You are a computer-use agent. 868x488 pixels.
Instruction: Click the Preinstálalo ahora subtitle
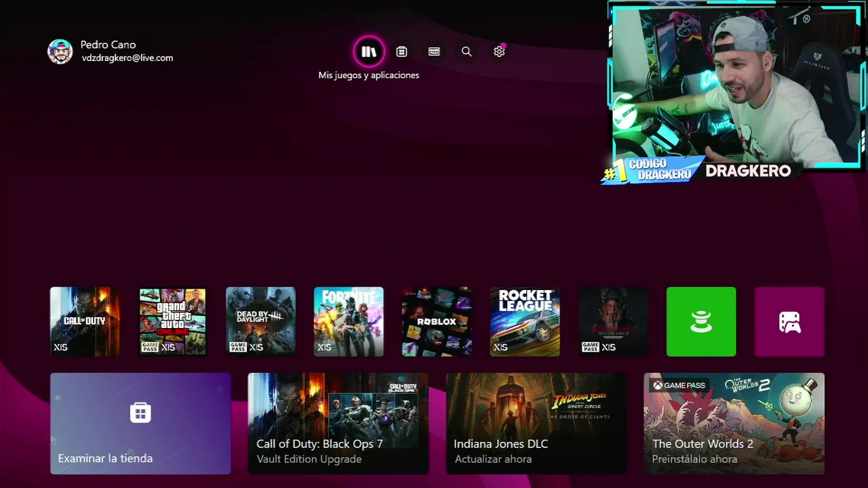(x=694, y=460)
